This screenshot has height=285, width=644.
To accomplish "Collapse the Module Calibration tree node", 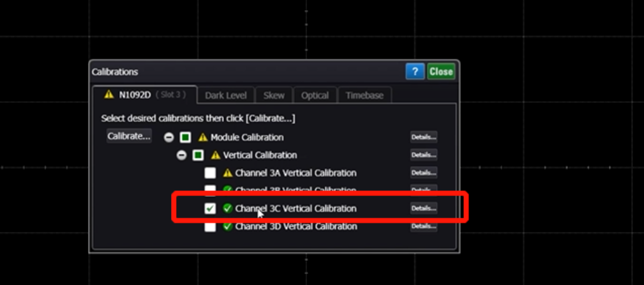I will tap(169, 137).
